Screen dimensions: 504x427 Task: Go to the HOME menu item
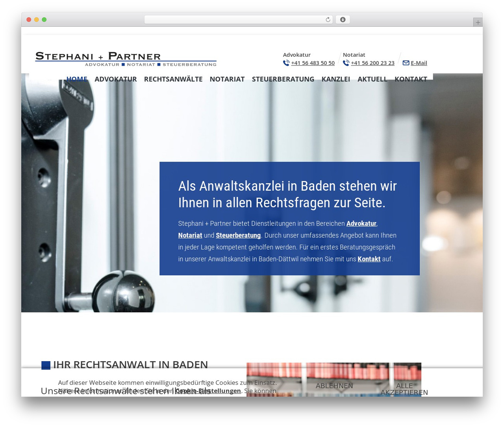pyautogui.click(x=77, y=79)
